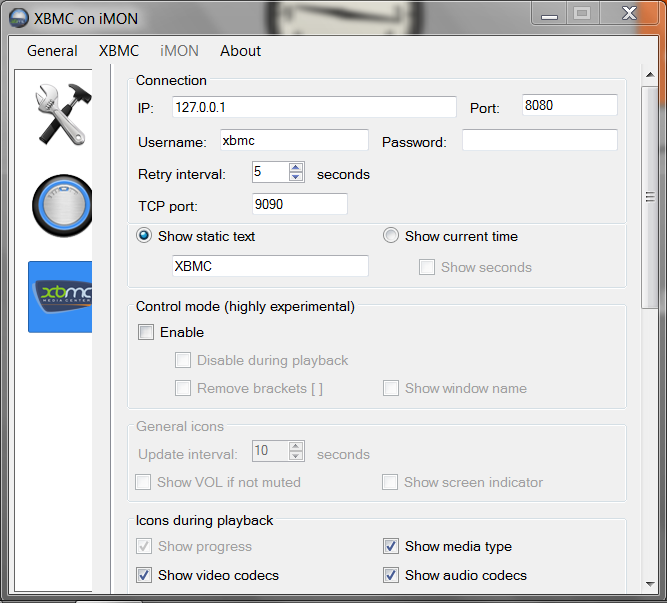The image size is (667, 603).
Task: Uncheck Show media type checkbox
Action: pyautogui.click(x=391, y=546)
